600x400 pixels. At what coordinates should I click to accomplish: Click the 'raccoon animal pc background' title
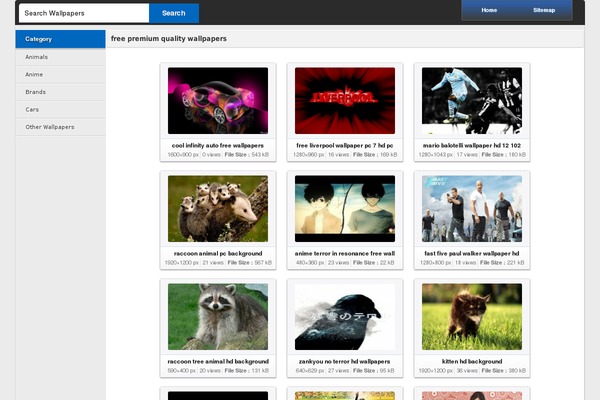coord(218,253)
